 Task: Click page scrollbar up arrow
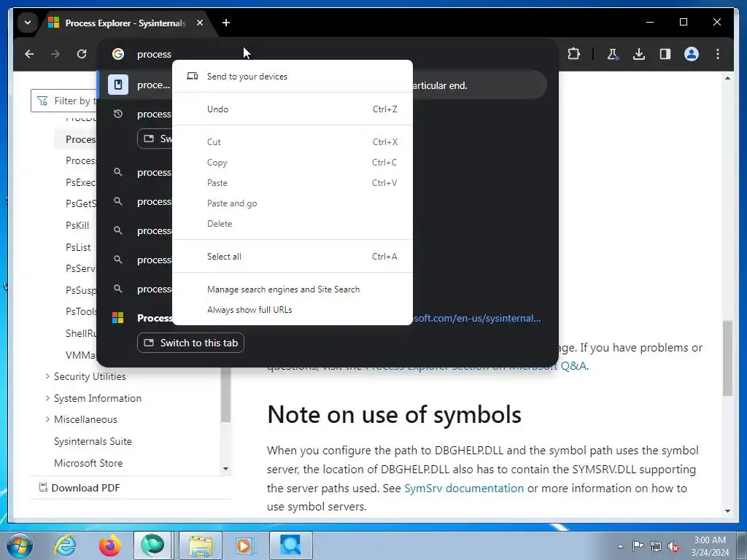[727, 77]
